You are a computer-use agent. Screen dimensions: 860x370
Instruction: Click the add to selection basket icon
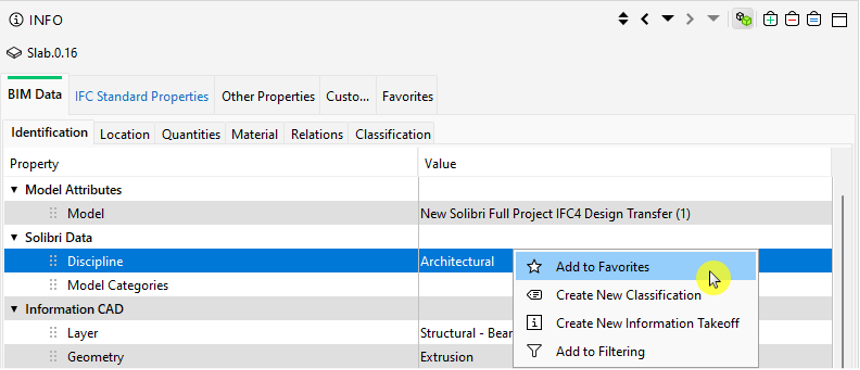pyautogui.click(x=771, y=19)
